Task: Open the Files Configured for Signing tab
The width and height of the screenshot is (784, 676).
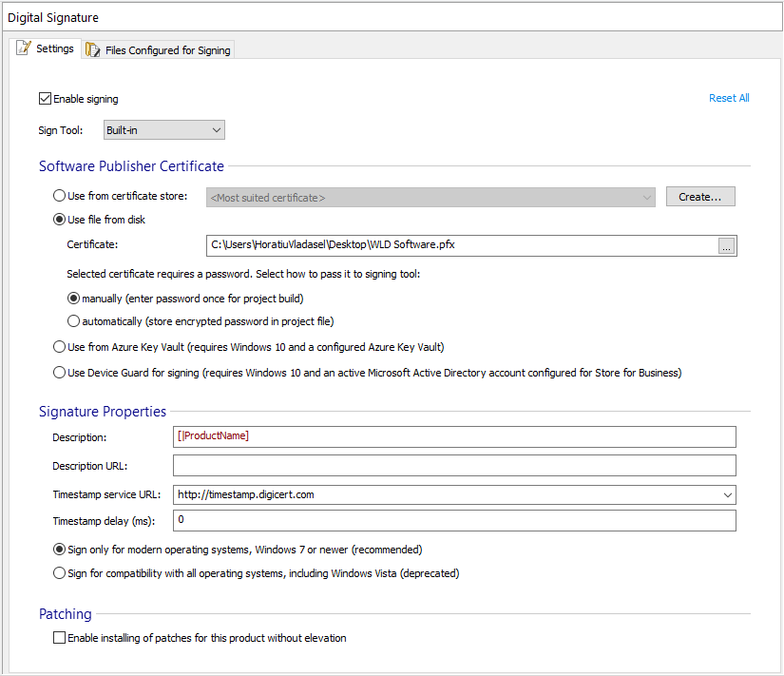Action: click(x=159, y=50)
